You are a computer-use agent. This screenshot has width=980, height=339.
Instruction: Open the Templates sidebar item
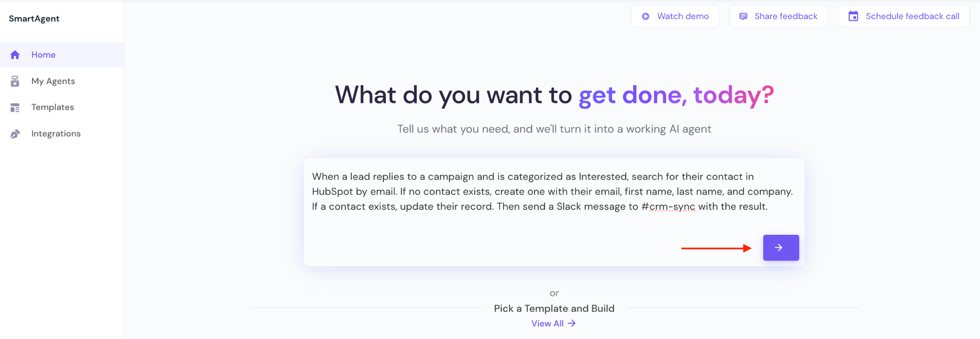tap(53, 108)
